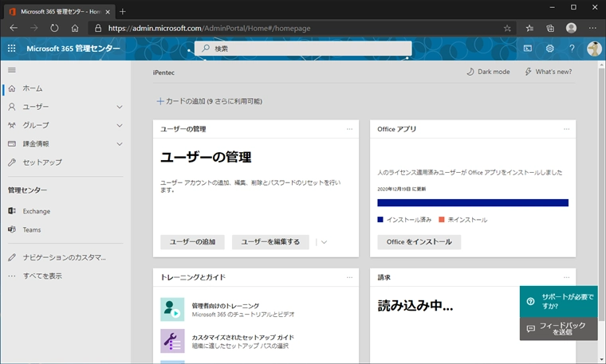The image size is (606, 364).
Task: Click the Home house icon in sidebar
Action: [12, 88]
